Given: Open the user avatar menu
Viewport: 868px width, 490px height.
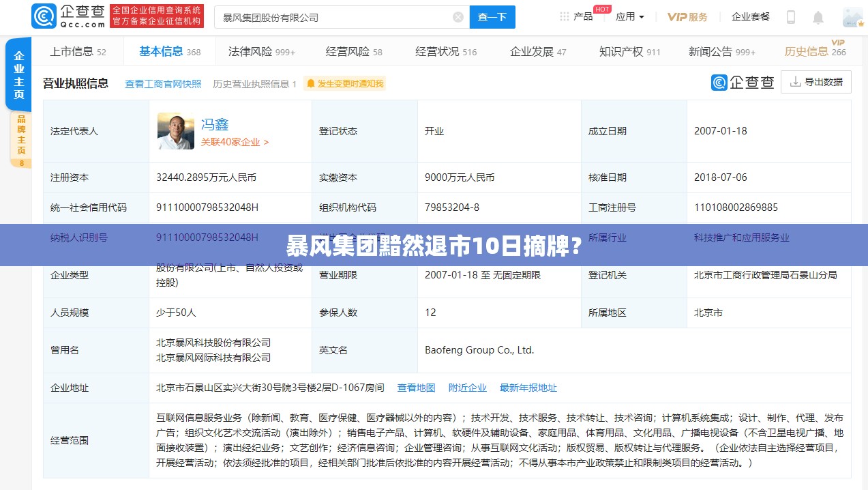Looking at the screenshot, I should tap(852, 17).
